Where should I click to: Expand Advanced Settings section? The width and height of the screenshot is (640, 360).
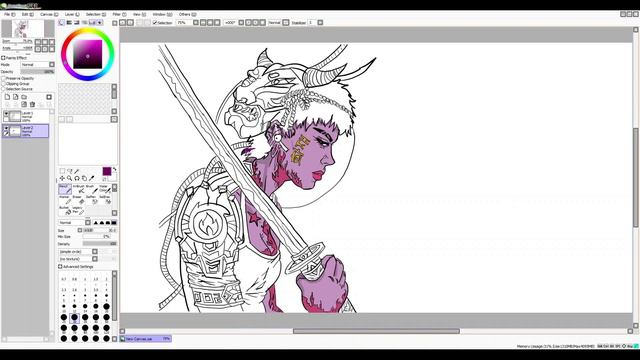(60, 267)
